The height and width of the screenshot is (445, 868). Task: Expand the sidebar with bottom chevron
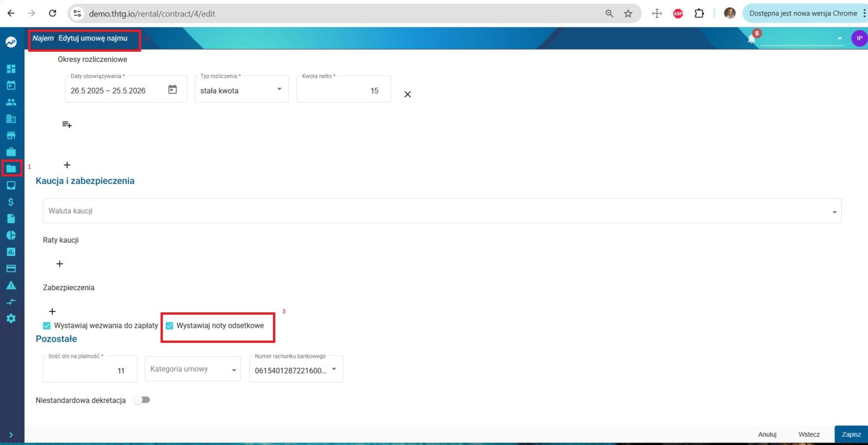11,435
